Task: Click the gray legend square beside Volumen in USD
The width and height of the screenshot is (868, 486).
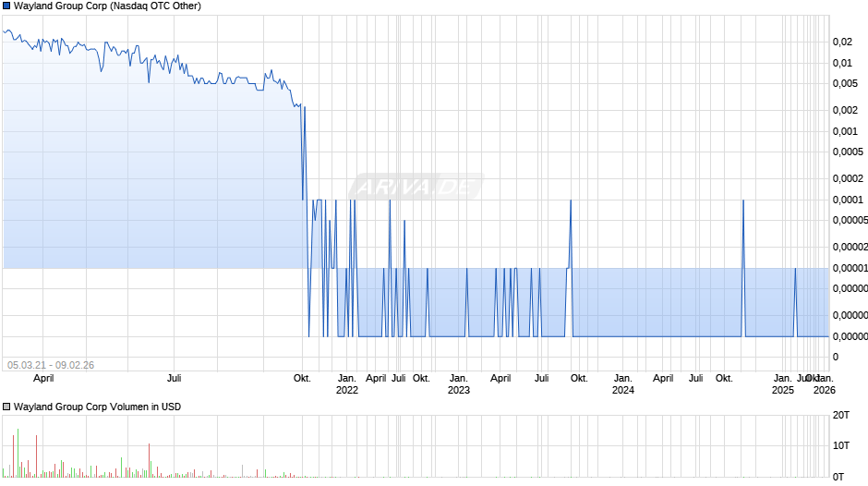Action: coord(6,407)
